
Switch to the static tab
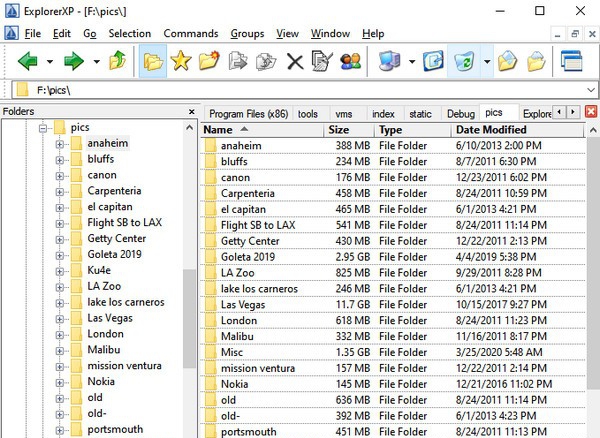(420, 114)
